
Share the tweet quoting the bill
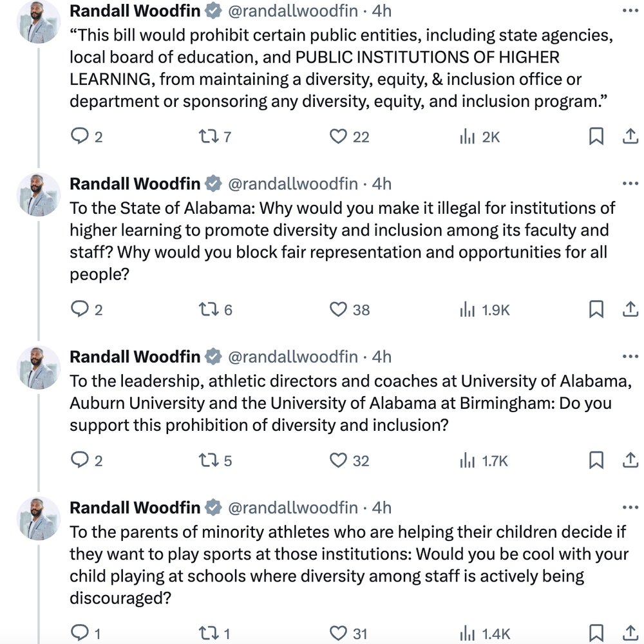click(630, 136)
